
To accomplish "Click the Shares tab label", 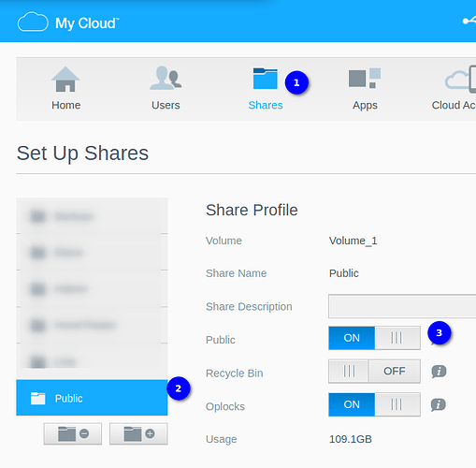I will coord(266,105).
